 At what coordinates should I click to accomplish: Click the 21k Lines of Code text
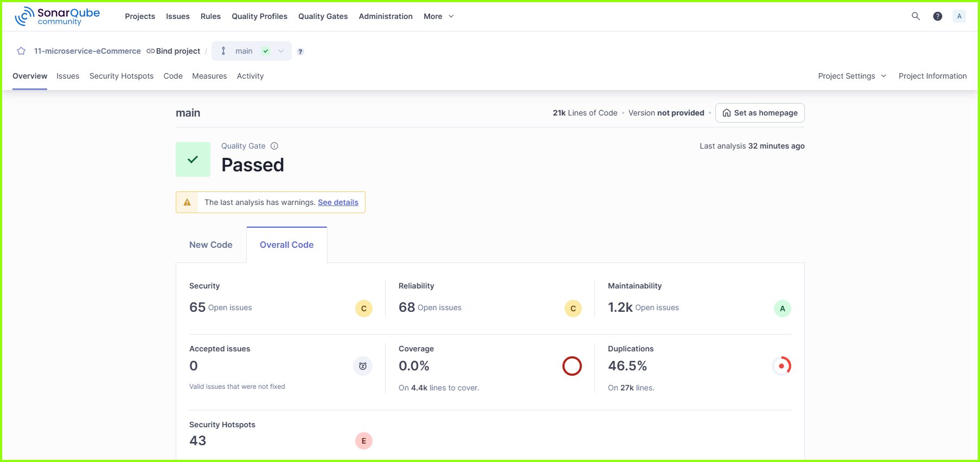click(x=585, y=113)
